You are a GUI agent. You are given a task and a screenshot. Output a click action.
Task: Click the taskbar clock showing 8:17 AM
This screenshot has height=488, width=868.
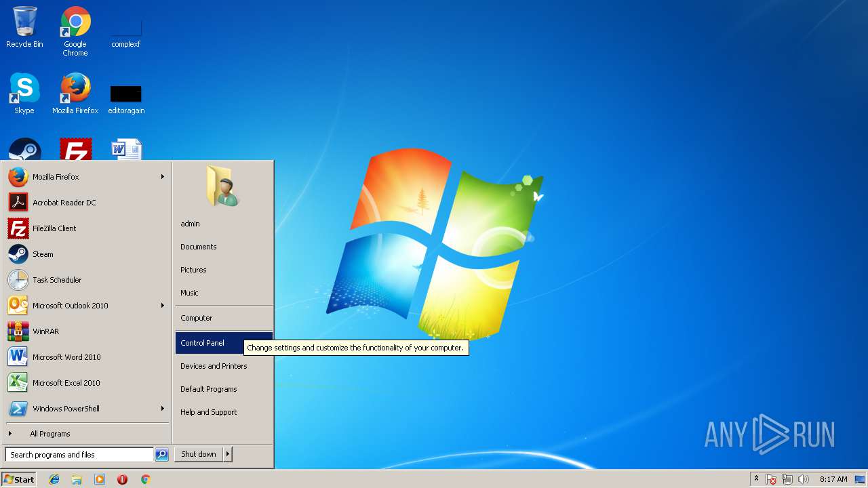coord(833,479)
